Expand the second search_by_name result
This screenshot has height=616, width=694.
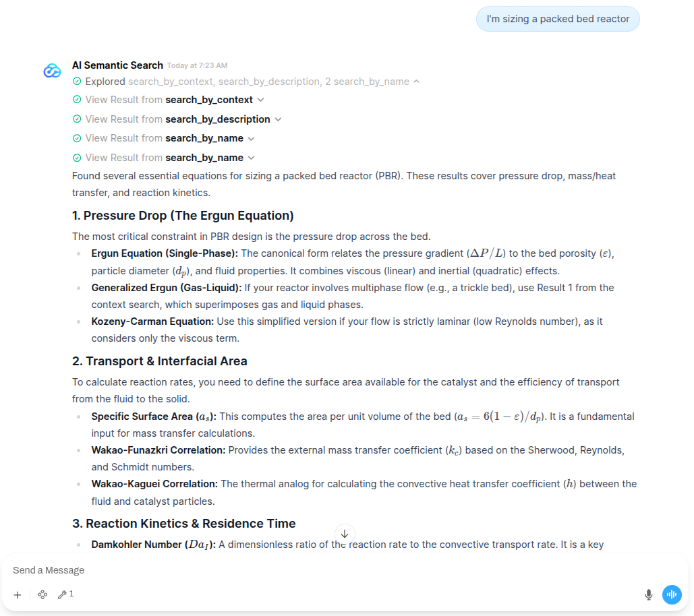coord(251,157)
